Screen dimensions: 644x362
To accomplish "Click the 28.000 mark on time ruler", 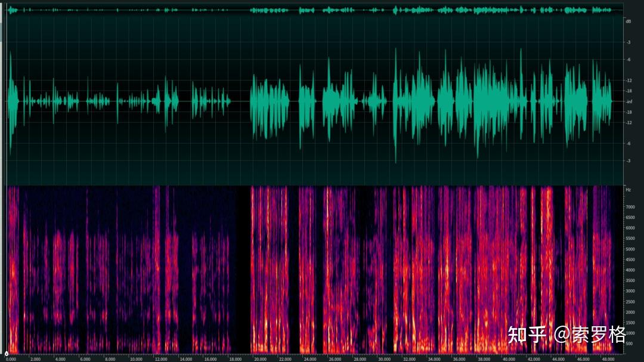I will [x=360, y=359].
